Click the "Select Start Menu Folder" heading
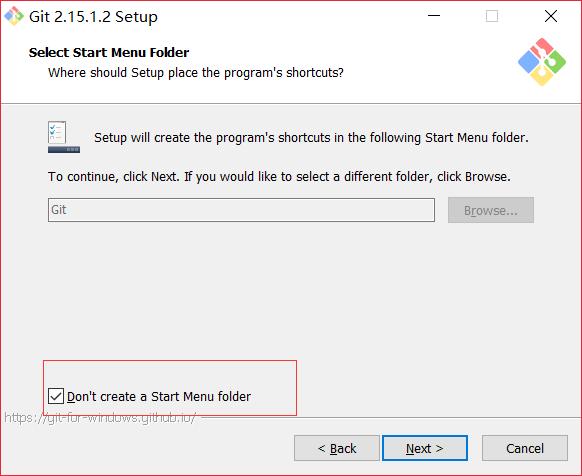Image resolution: width=582 pixels, height=476 pixels. click(x=109, y=52)
